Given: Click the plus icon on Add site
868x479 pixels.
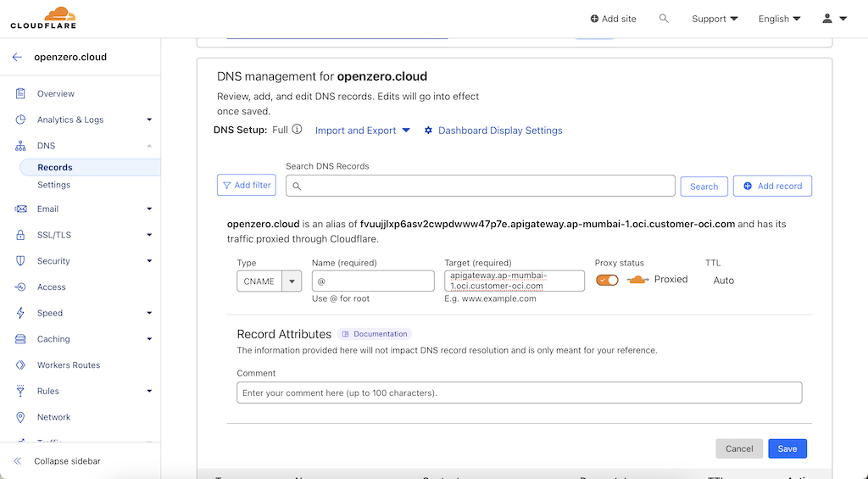Looking at the screenshot, I should tap(594, 19).
